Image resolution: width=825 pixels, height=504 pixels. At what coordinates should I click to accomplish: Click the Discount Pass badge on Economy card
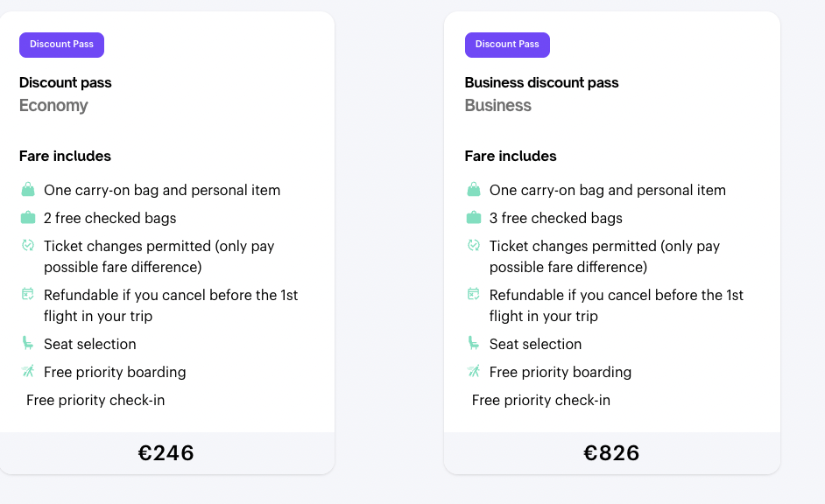pyautogui.click(x=61, y=45)
